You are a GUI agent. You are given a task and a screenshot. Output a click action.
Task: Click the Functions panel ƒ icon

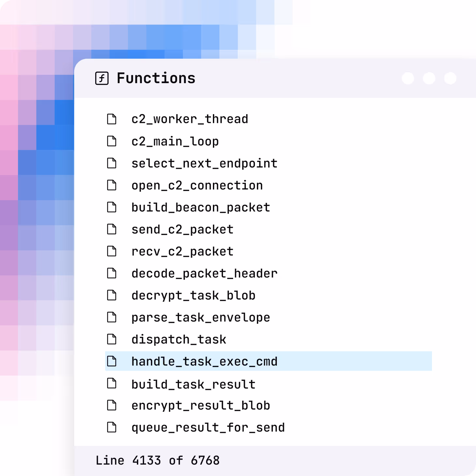tap(102, 78)
